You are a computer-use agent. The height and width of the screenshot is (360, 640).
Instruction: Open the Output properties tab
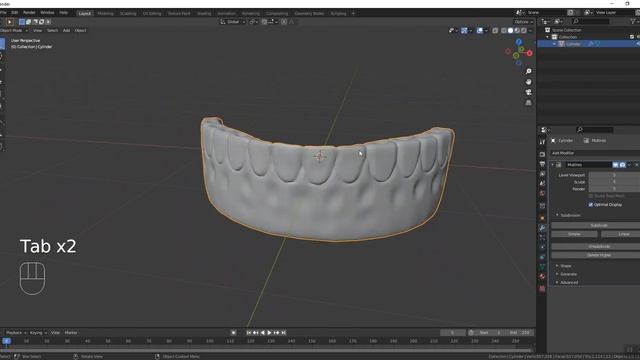[542, 164]
